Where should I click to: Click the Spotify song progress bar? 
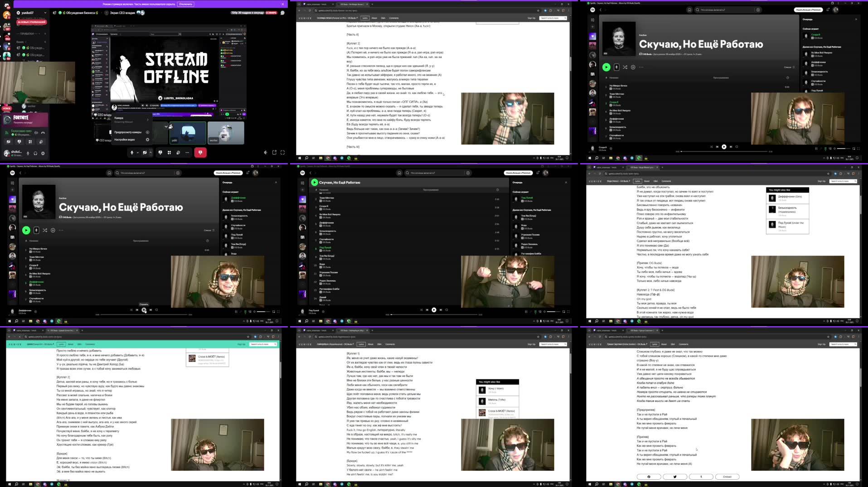[724, 151]
